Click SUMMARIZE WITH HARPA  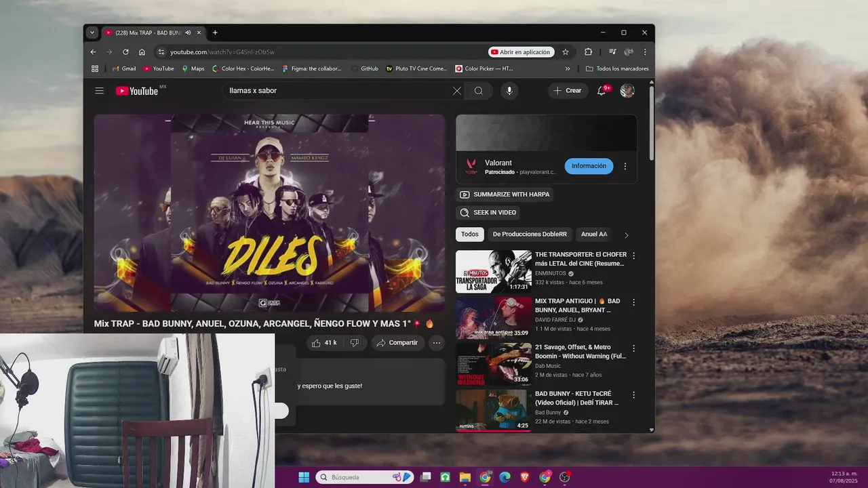(505, 195)
